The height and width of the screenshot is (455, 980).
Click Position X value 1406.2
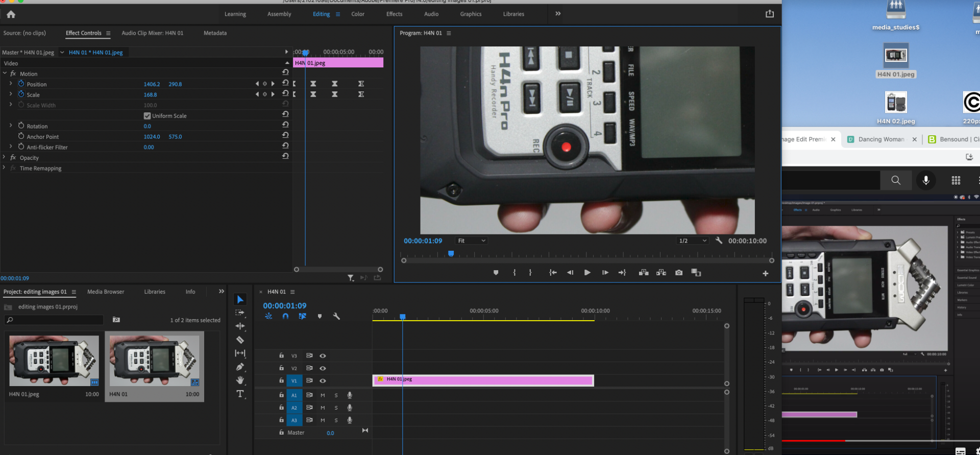[152, 84]
